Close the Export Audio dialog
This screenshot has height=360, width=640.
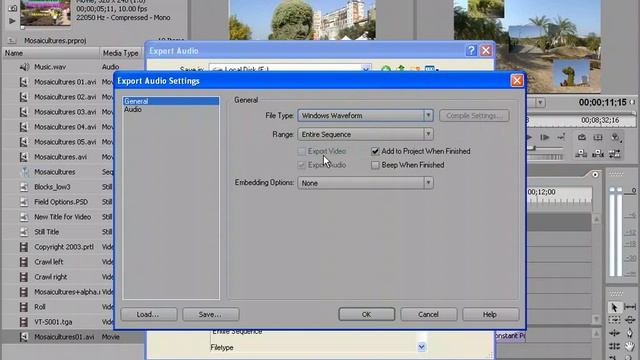[486, 50]
